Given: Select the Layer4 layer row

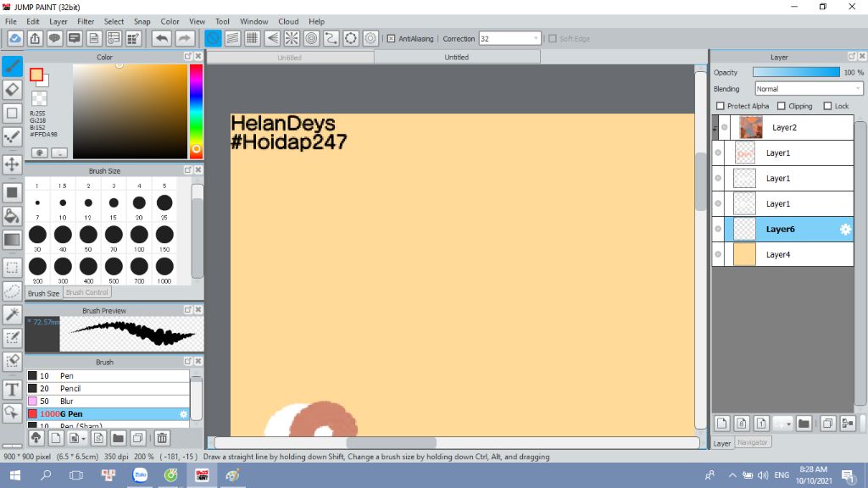Looking at the screenshot, I should pos(782,254).
